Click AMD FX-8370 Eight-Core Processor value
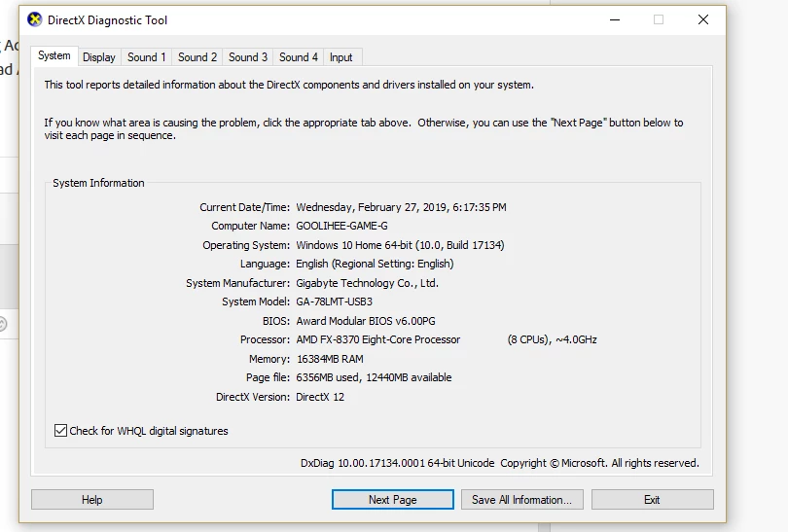Image resolution: width=788 pixels, height=532 pixels. coord(377,339)
